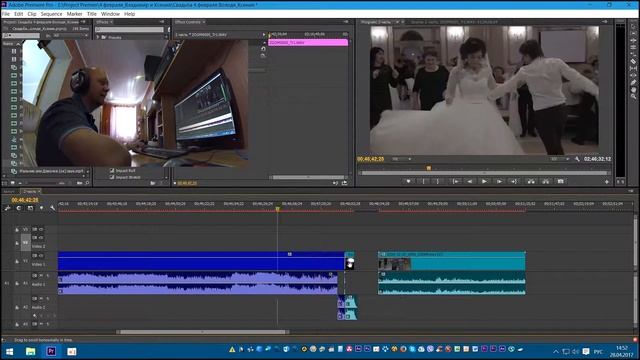Image resolution: width=640 pixels, height=360 pixels.
Task: Select the Pen tool in Tools panel
Action: [633, 82]
